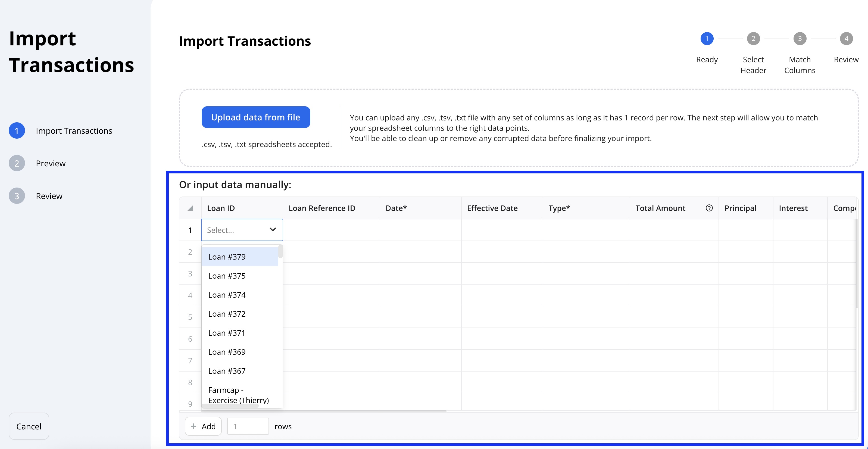Click the step 3 Match Columns circle

pos(800,38)
